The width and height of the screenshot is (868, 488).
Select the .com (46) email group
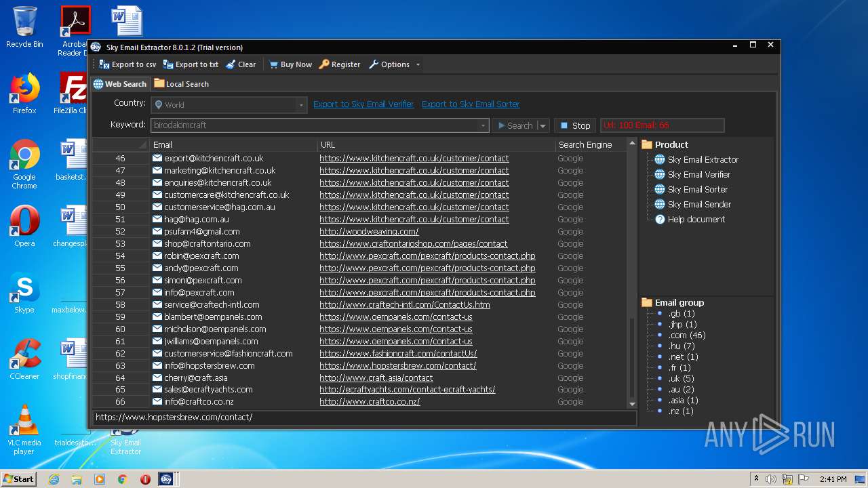(687, 335)
